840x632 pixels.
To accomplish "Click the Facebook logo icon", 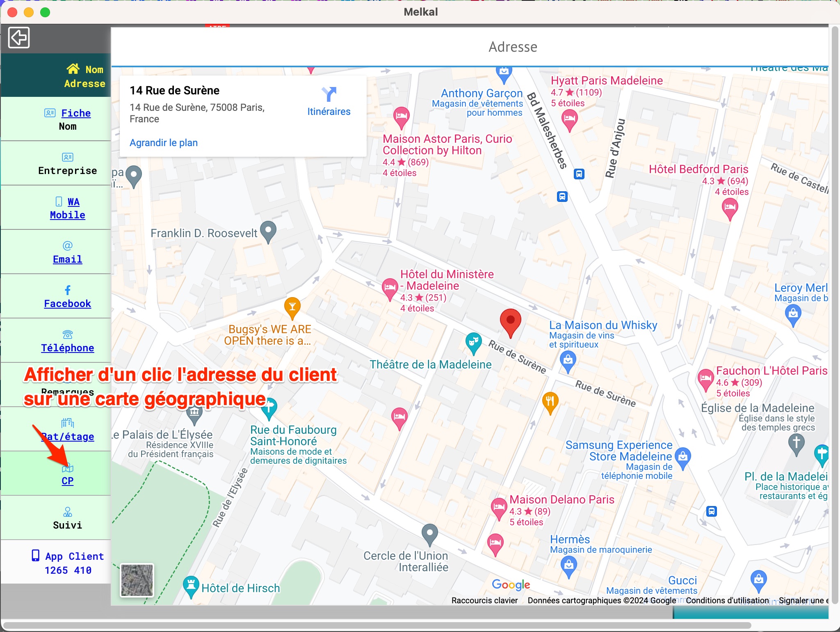I will pos(68,290).
